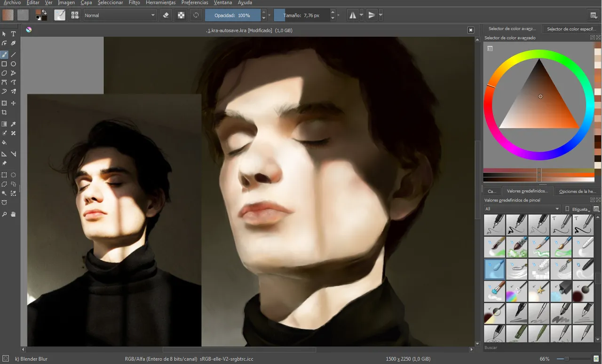Select the Multibrush tool
The image size is (602, 364).
[13, 92]
